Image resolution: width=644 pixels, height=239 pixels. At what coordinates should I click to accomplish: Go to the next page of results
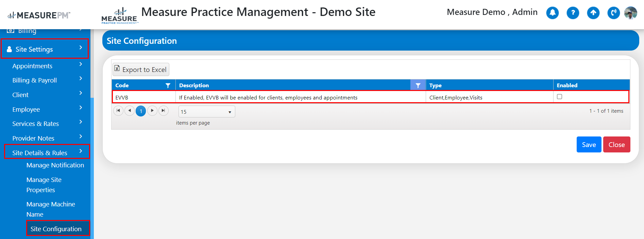tap(152, 111)
